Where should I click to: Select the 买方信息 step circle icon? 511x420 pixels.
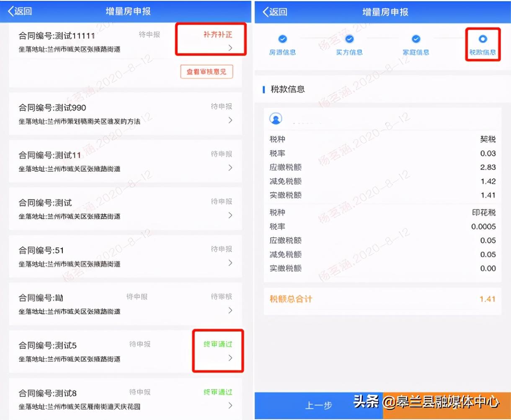(349, 39)
